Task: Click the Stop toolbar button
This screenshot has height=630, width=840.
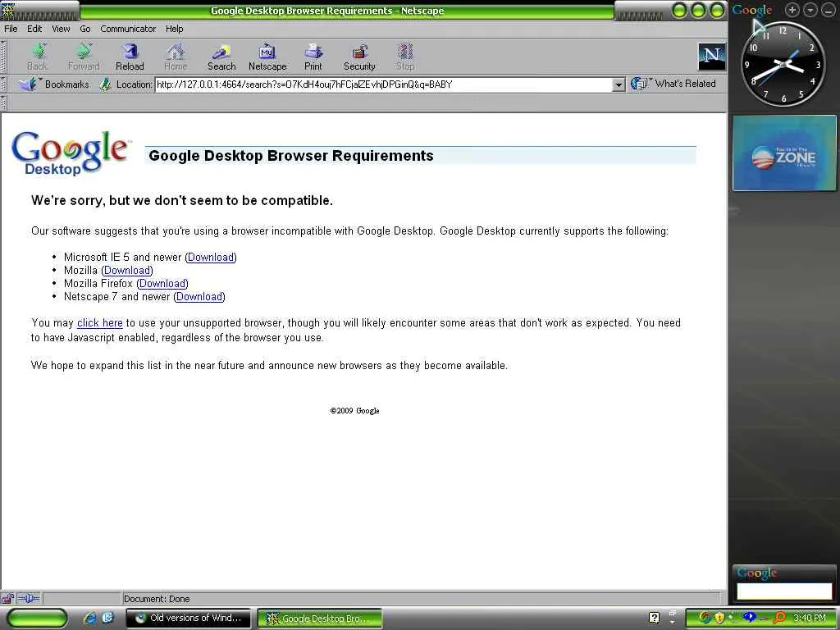Action: [405, 57]
